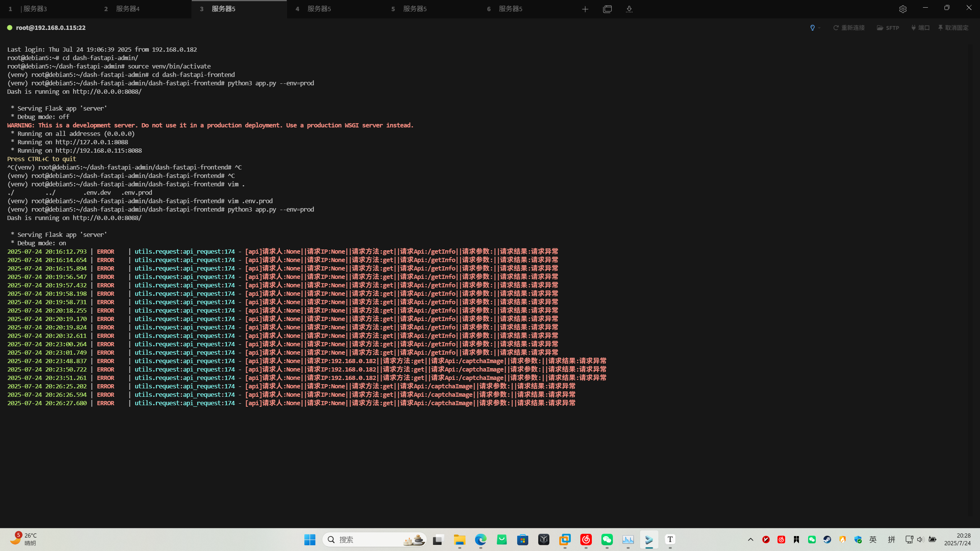980x551 pixels.
Task: Click the WeChat tray icon
Action: 812,540
